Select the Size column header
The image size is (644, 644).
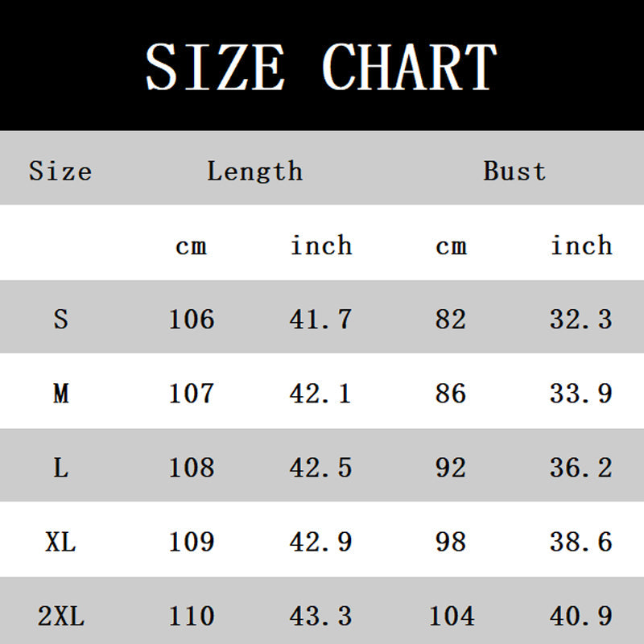60,171
